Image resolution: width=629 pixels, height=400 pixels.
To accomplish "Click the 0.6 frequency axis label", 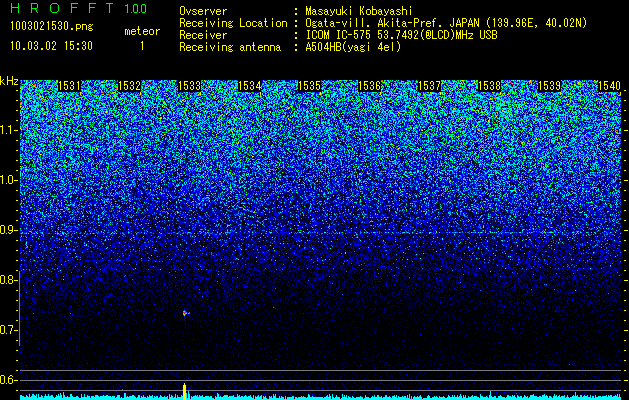I will [7, 380].
